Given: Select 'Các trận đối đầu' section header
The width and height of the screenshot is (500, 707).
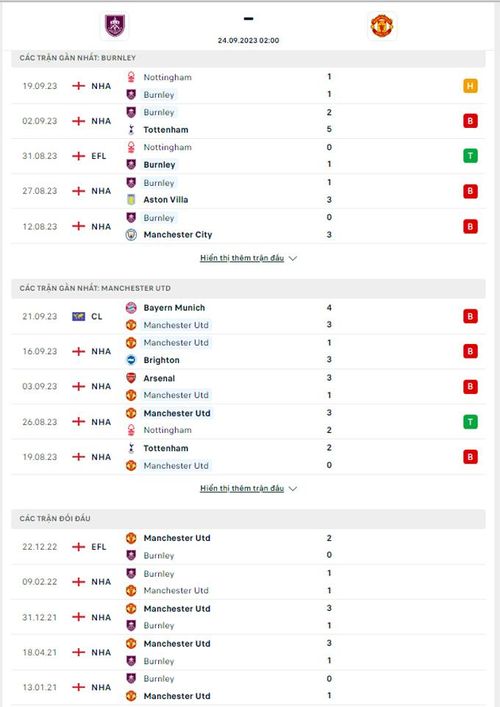Looking at the screenshot, I should click(248, 519).
